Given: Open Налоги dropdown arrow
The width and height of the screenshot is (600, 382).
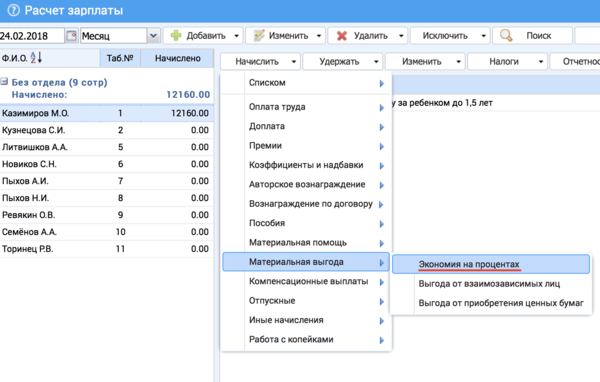Looking at the screenshot, I should tap(541, 62).
